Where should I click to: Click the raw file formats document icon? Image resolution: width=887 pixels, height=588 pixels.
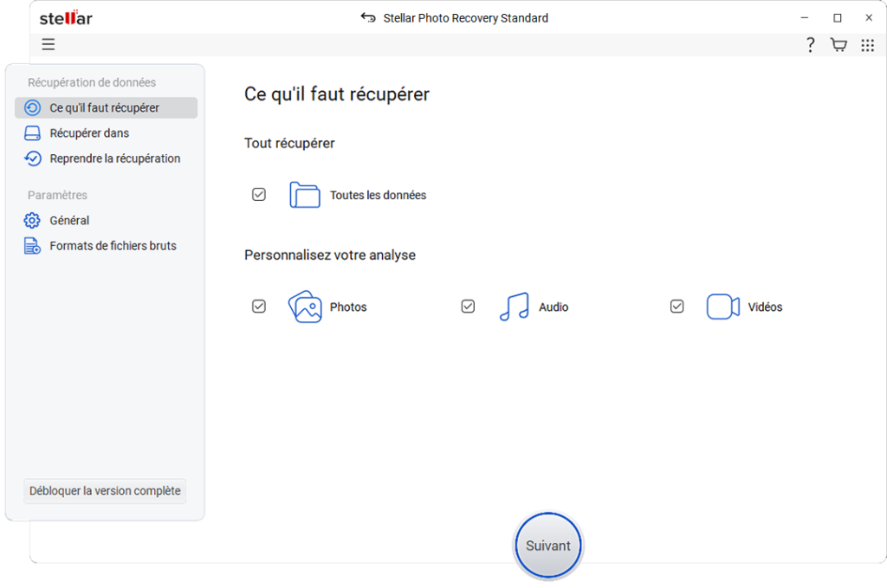point(32,245)
